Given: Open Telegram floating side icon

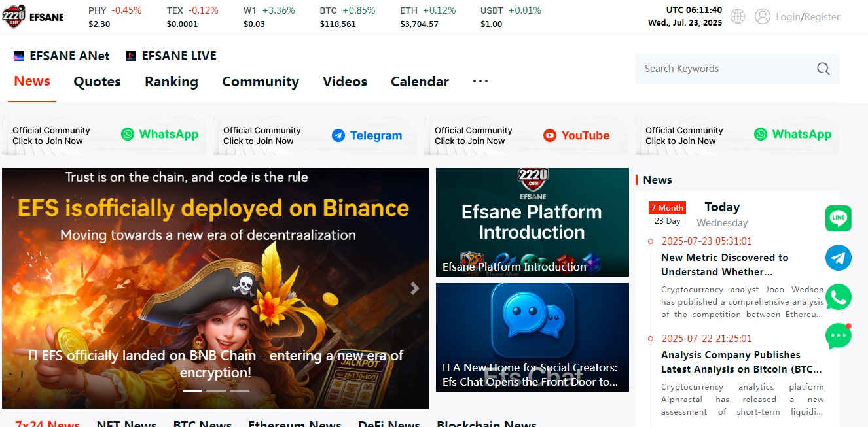Looking at the screenshot, I should pos(839,258).
